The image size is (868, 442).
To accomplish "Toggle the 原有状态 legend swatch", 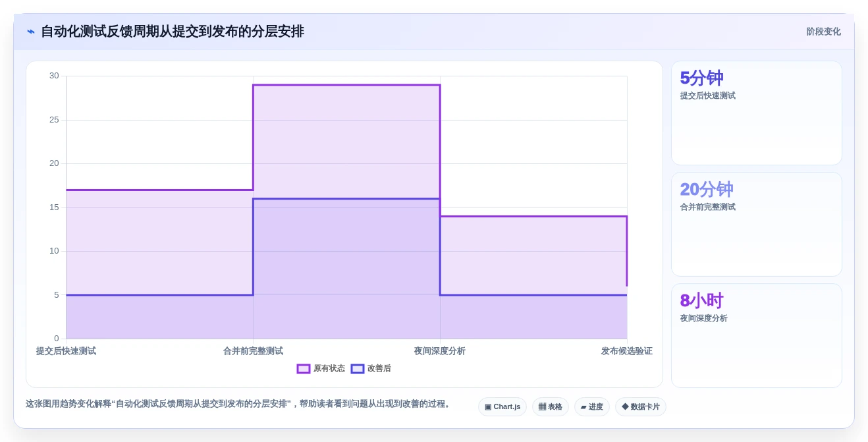I will (304, 369).
